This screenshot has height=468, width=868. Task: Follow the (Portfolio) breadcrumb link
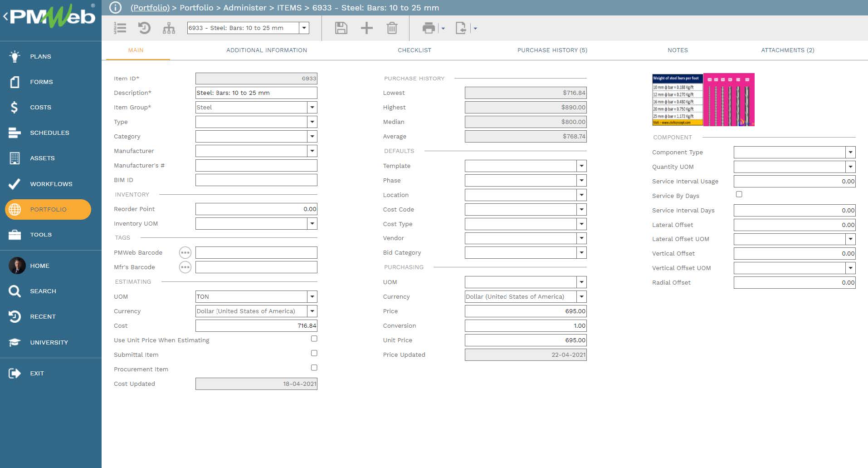point(150,8)
